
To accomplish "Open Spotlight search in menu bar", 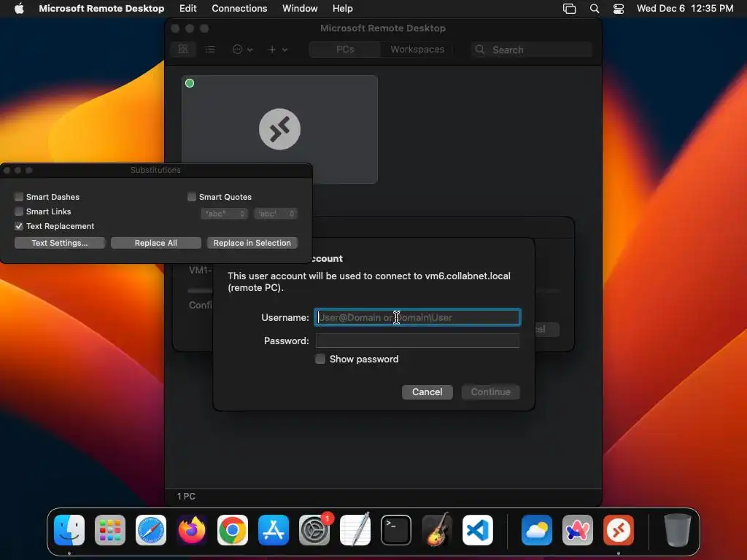I will 595,9.
